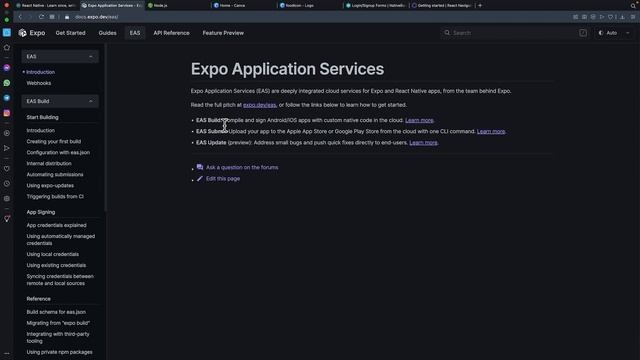Click Learn more for EAS Submit

[491, 131]
